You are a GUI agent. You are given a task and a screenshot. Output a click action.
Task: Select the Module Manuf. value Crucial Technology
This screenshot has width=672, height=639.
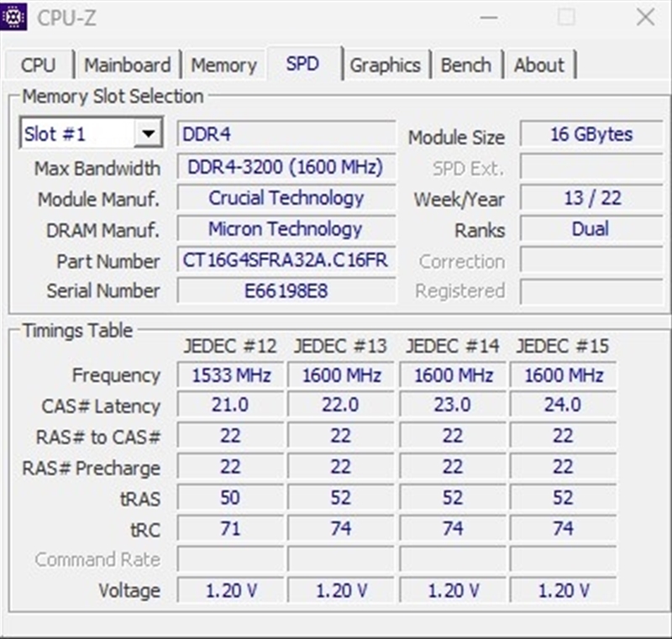pos(286,198)
